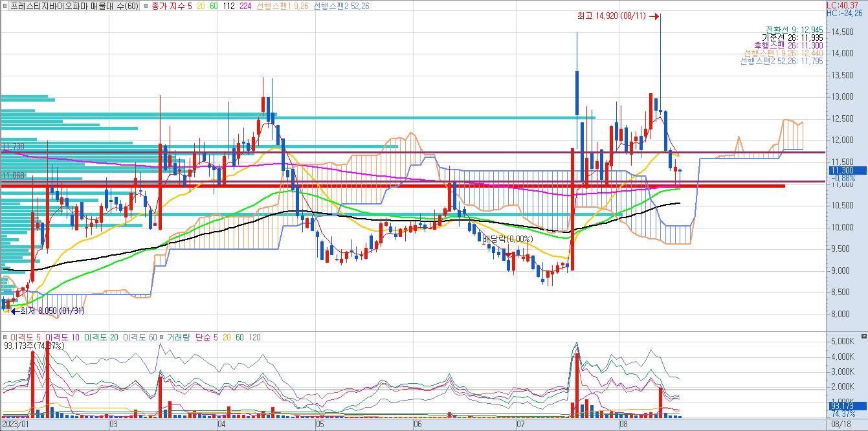Click the 11,738 horizontal line label
The width and height of the screenshot is (868, 431).
coord(13,147)
